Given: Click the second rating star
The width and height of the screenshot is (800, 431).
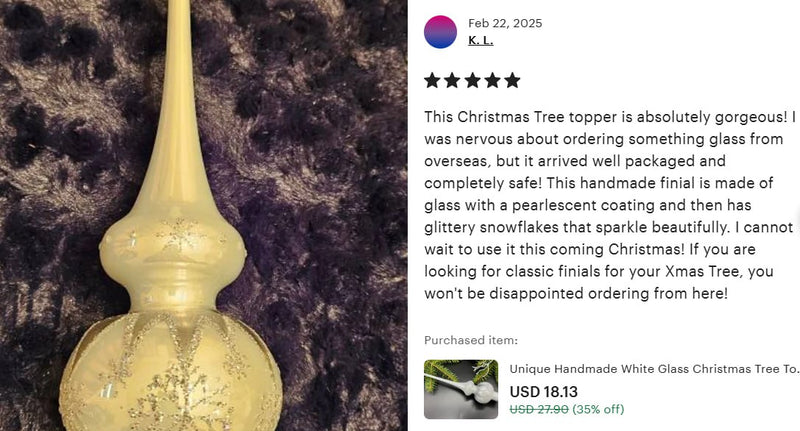Looking at the screenshot, I should 452,81.
